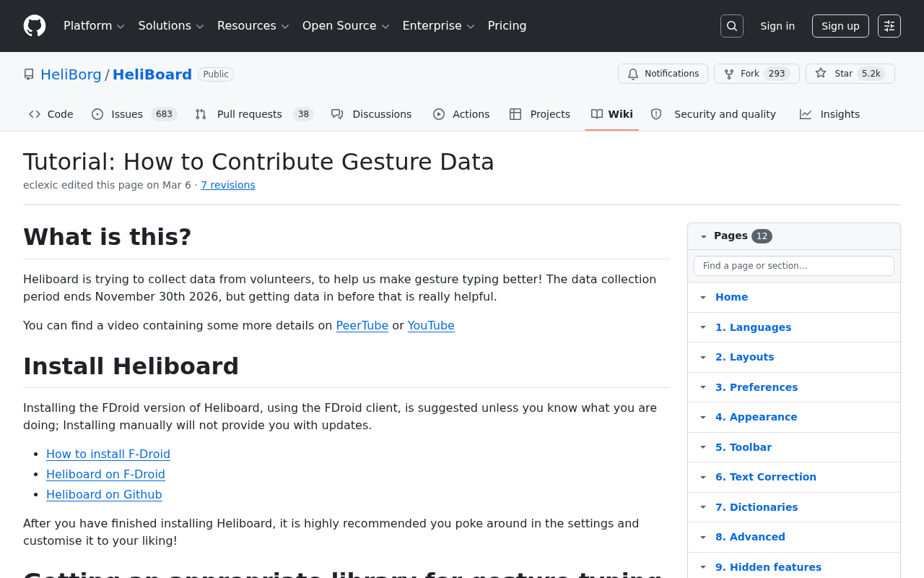Screen dimensions: 924x578
Task: Click the Issues circle icon
Action: [x=97, y=114]
